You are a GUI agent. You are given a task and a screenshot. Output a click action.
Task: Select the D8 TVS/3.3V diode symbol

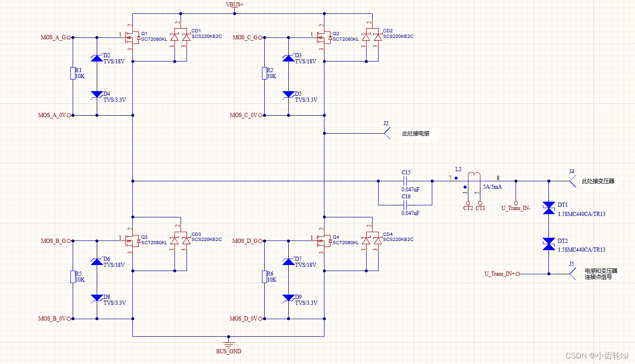[x=96, y=297]
